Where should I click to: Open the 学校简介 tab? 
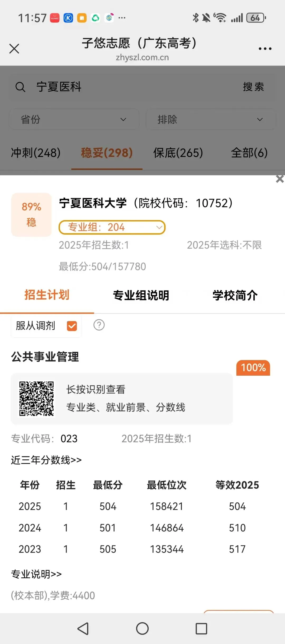coord(235,295)
